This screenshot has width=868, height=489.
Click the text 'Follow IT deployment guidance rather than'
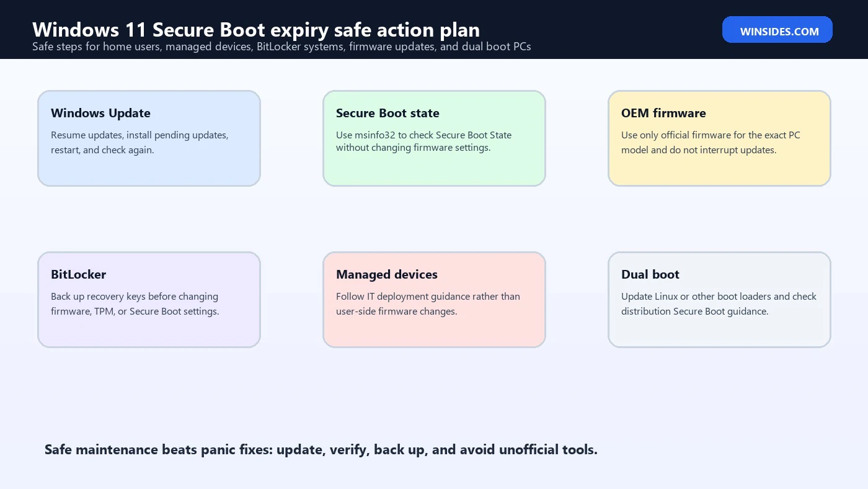click(x=428, y=297)
